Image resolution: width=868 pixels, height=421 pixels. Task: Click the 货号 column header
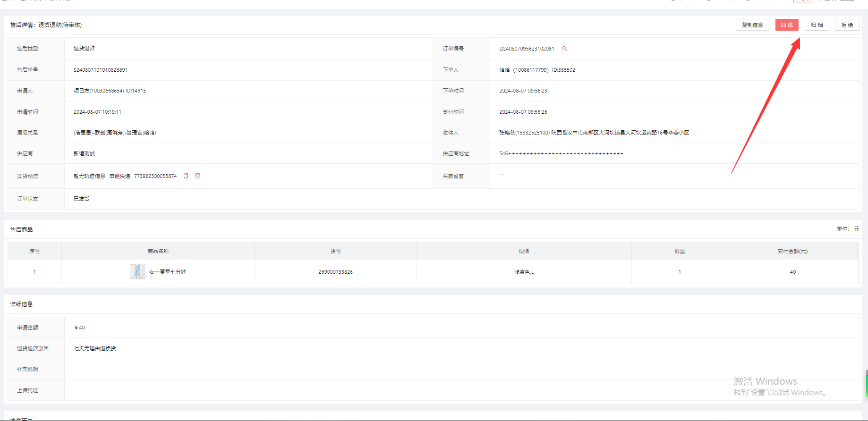point(335,251)
